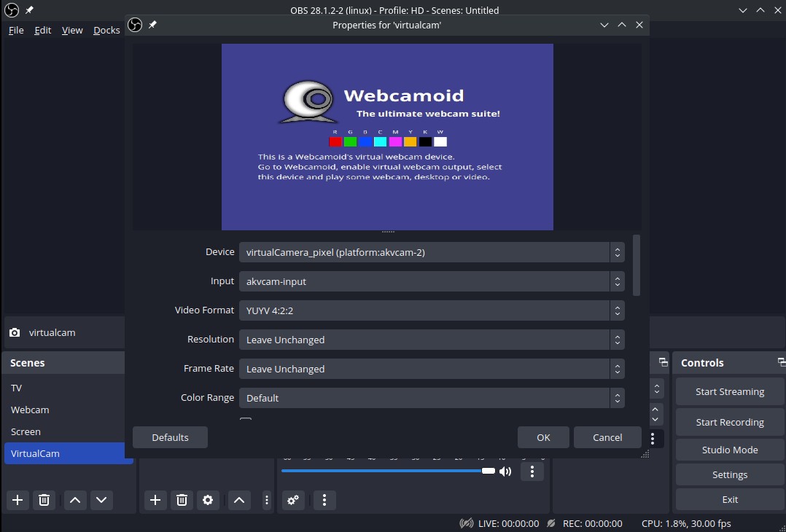The image size is (786, 532).
Task: Open the Docks menu
Action: (106, 30)
